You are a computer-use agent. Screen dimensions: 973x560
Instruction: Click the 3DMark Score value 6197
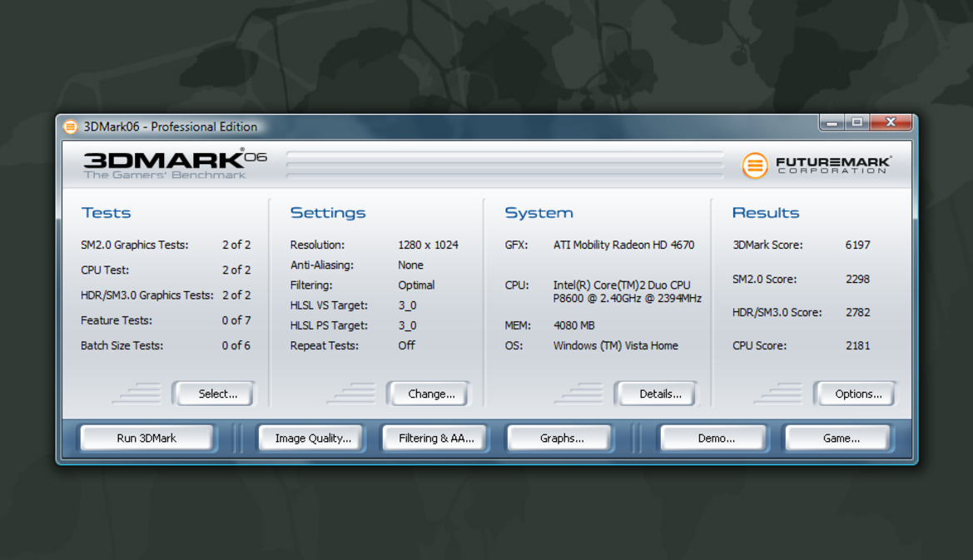coord(857,245)
